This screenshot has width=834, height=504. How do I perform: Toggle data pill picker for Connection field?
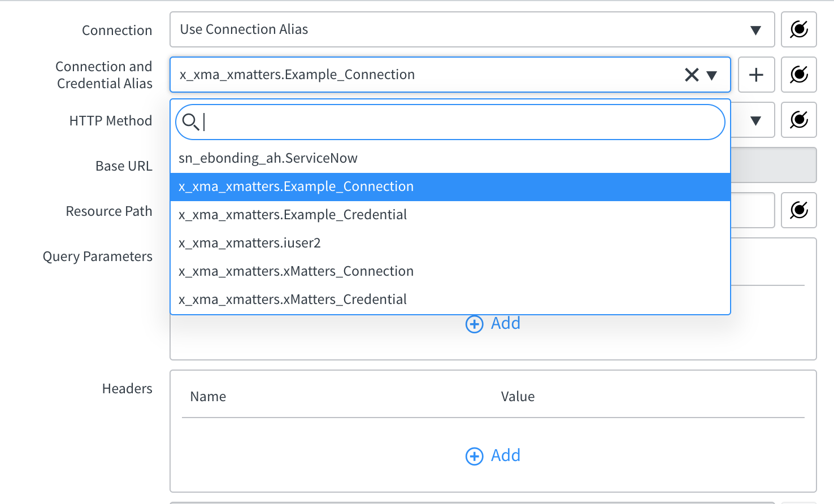coord(799,29)
